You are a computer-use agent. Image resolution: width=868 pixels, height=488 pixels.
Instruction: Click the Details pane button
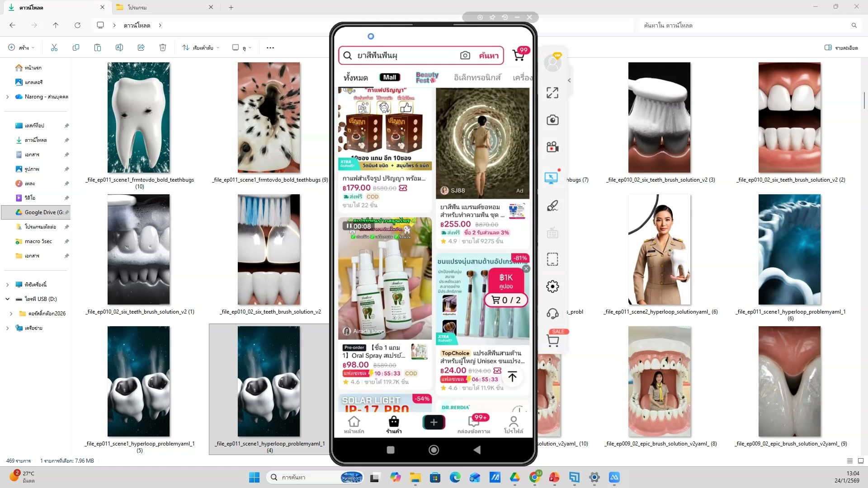841,47
